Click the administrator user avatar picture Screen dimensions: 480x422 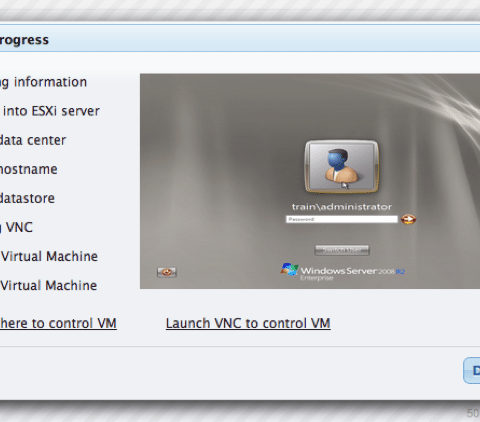click(x=342, y=166)
